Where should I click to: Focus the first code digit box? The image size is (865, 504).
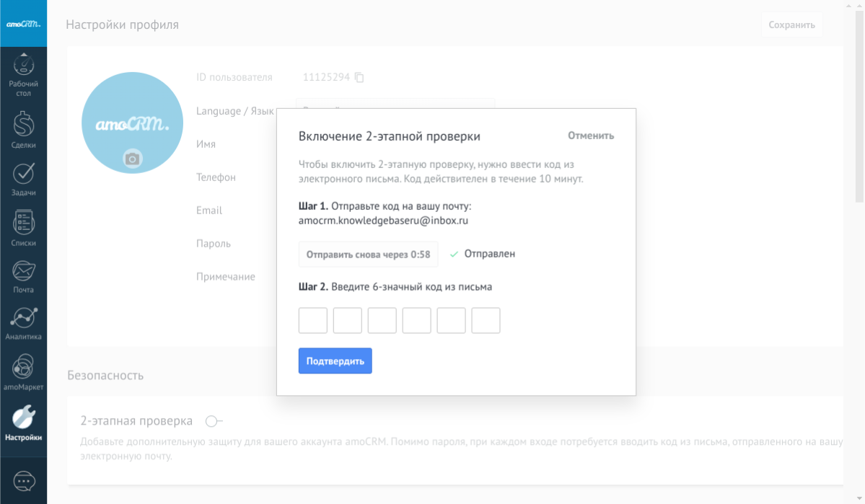coord(313,321)
